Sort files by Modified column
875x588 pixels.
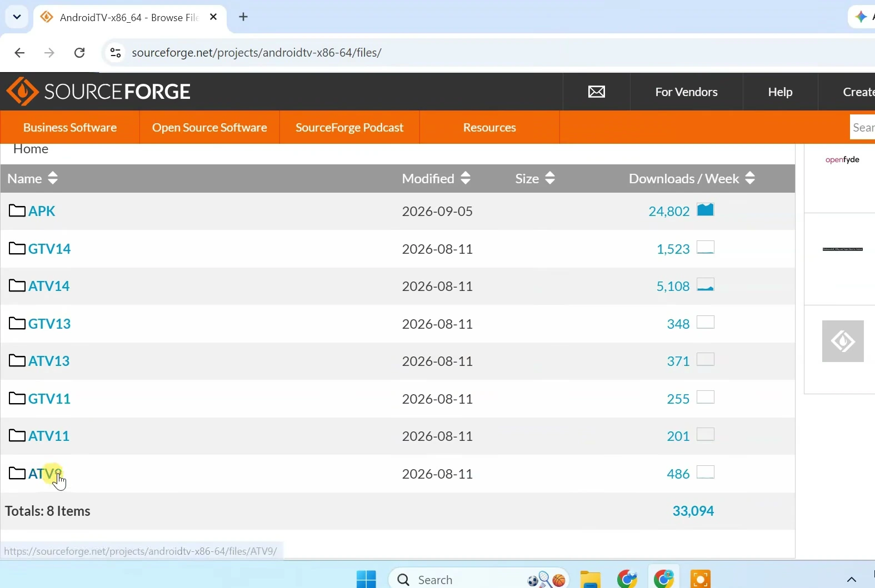click(437, 178)
